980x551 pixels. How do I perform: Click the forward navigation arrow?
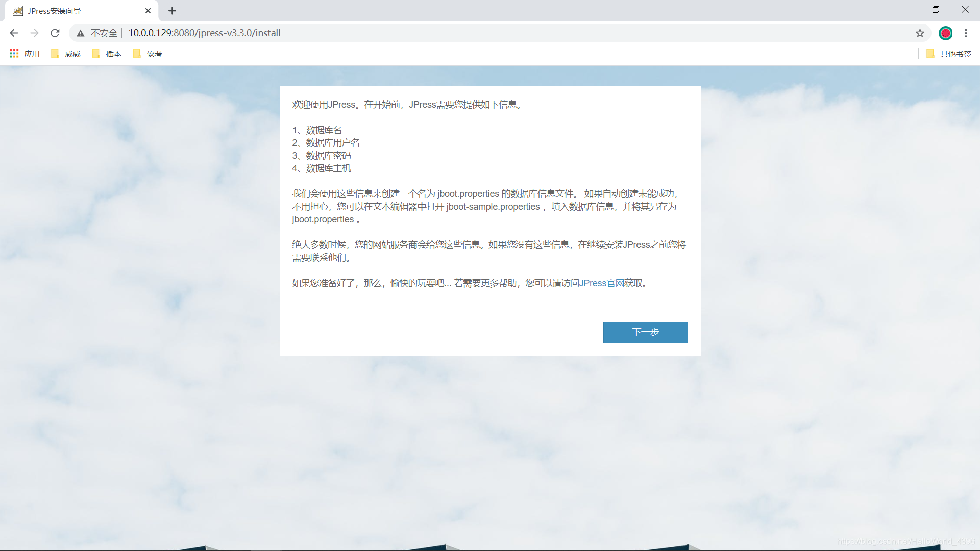point(34,33)
